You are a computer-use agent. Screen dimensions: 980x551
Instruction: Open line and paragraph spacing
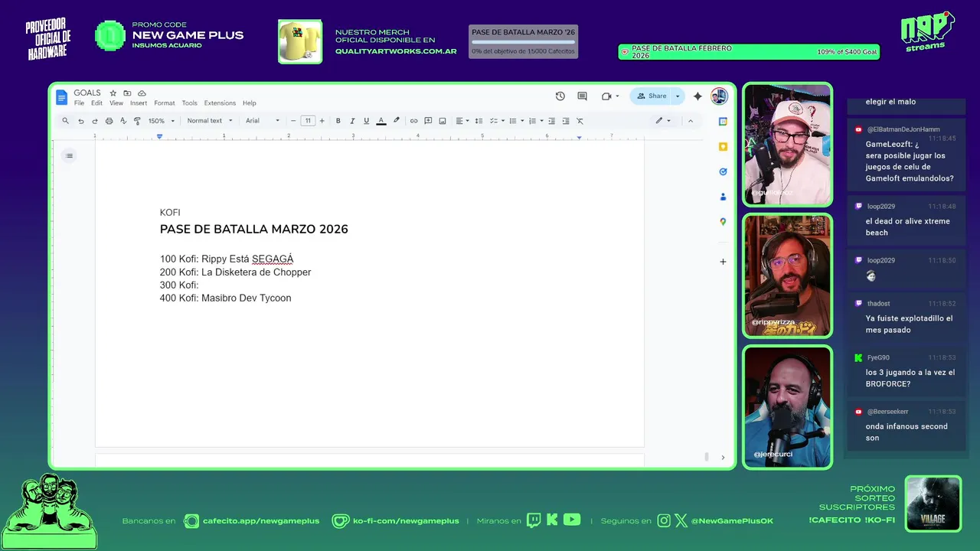tap(479, 121)
